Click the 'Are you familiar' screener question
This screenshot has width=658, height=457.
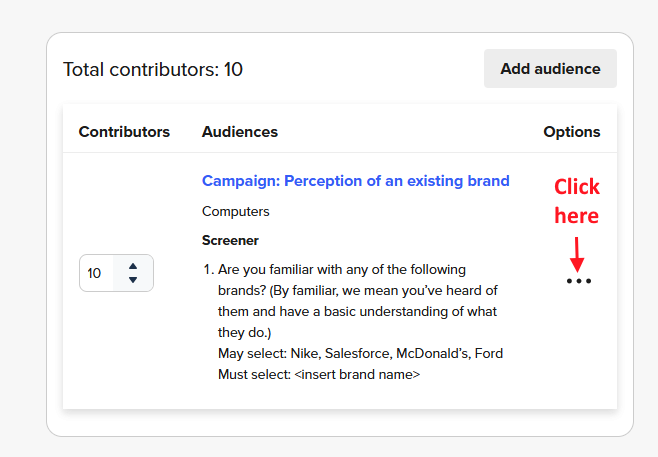340,270
